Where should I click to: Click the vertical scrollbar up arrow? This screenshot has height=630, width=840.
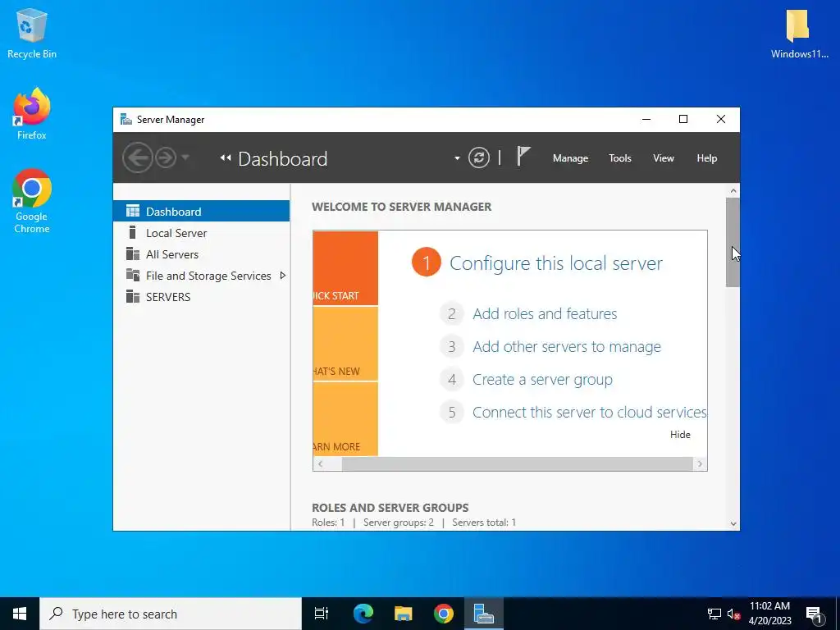pyautogui.click(x=733, y=190)
